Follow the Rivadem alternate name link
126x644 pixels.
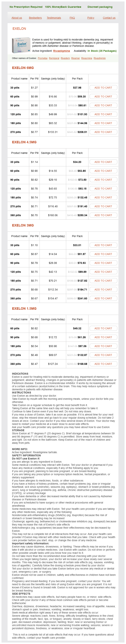coord(65,58)
